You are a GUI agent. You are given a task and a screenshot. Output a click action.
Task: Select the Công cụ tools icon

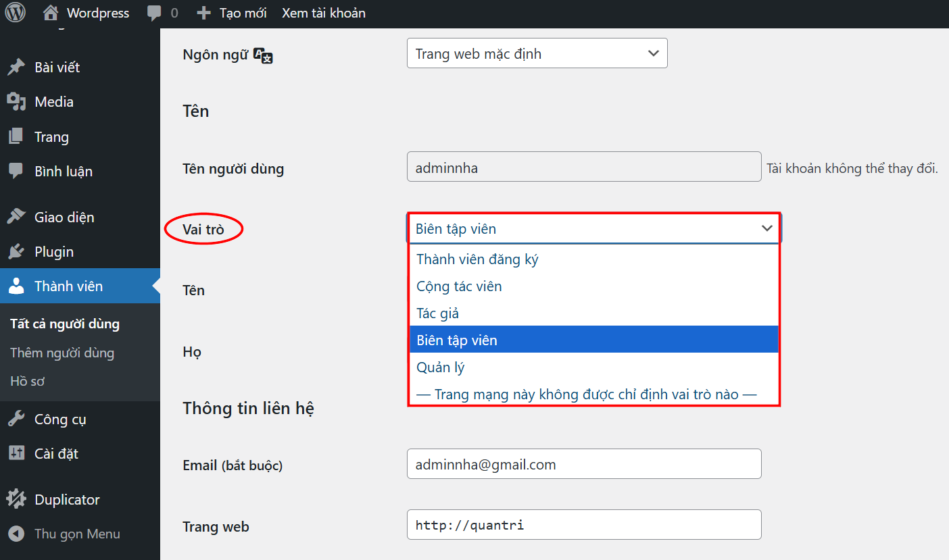tap(18, 419)
